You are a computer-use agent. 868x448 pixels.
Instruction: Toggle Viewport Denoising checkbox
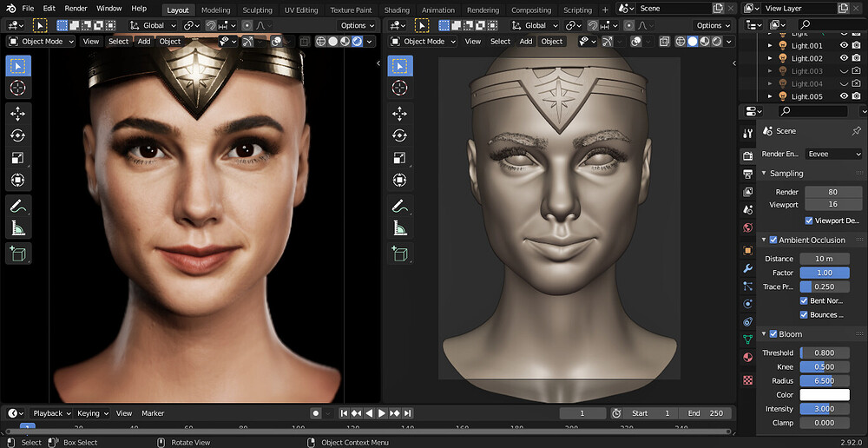point(809,221)
